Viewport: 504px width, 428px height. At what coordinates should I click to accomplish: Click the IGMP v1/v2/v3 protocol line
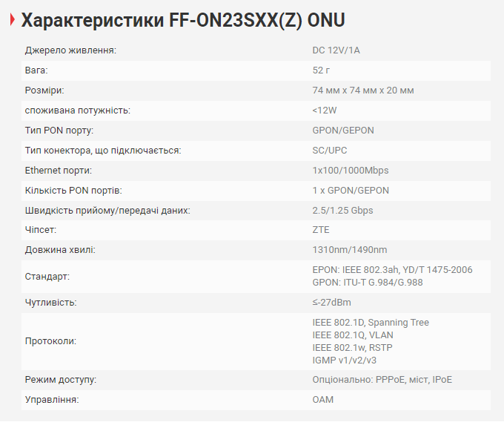(x=345, y=360)
